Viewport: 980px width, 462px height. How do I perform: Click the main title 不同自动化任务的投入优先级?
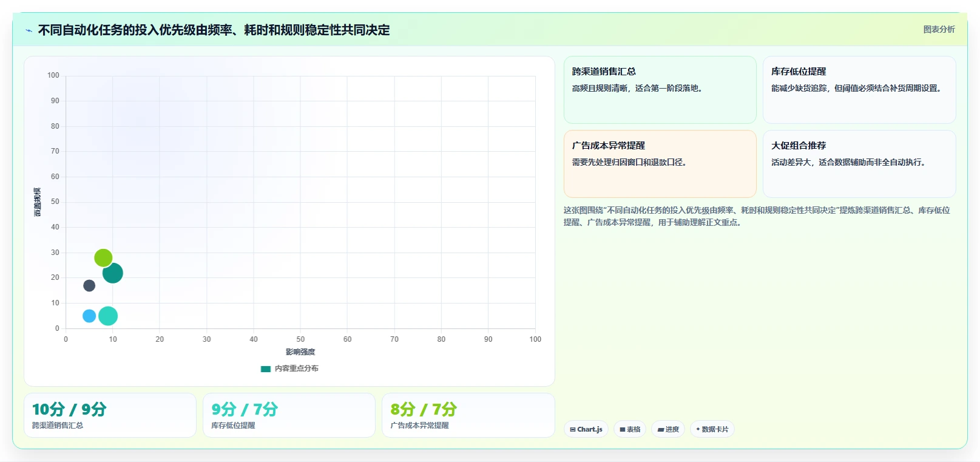[x=214, y=30]
